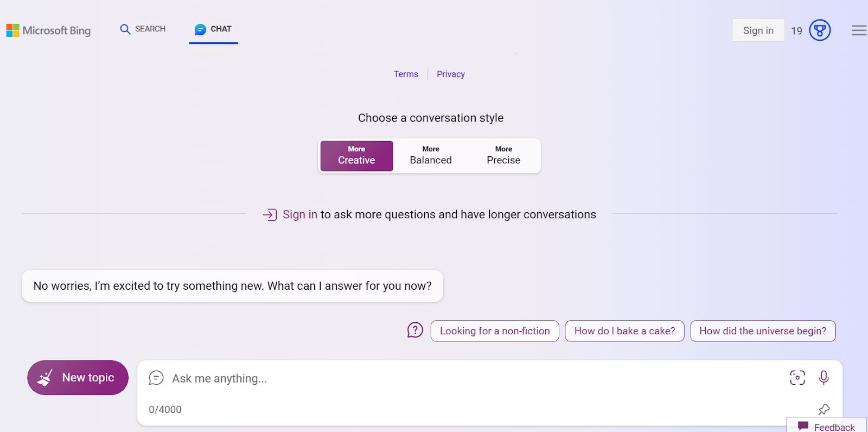This screenshot has width=868, height=432.
Task: Pin the chat input with the pin icon
Action: pyautogui.click(x=824, y=409)
